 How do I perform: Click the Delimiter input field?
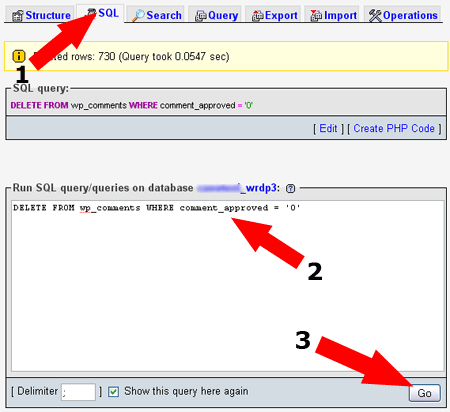click(x=79, y=392)
